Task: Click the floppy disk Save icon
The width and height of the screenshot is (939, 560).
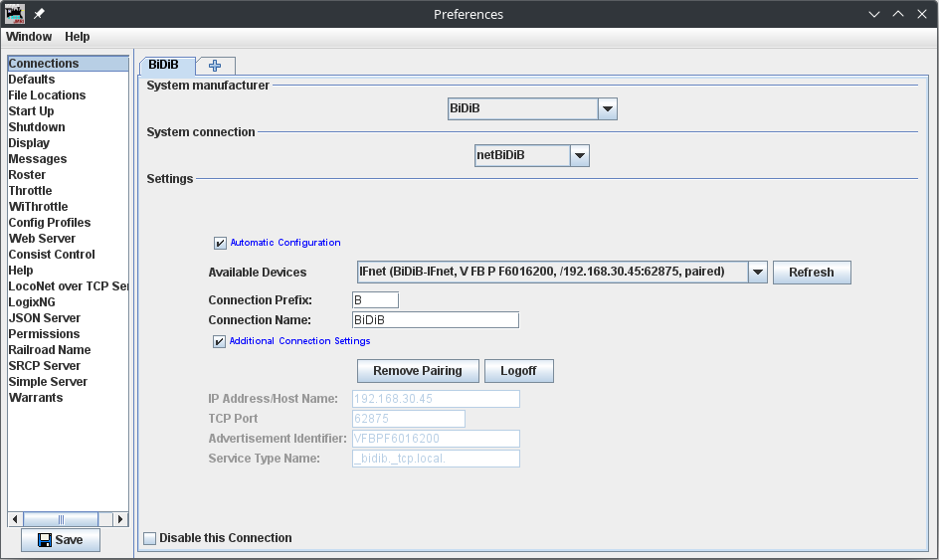Action: [x=45, y=540]
